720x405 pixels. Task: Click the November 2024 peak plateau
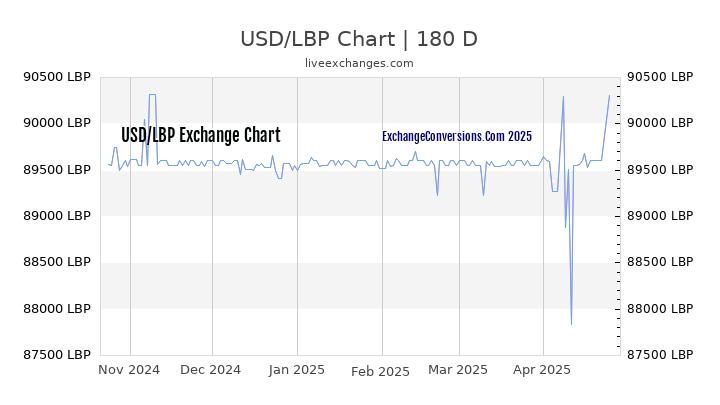click(152, 95)
